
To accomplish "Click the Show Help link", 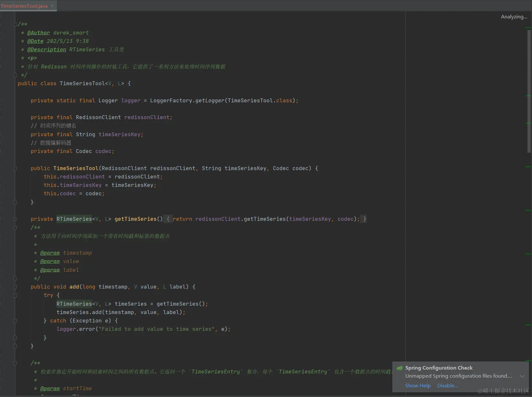I will 418,386.
